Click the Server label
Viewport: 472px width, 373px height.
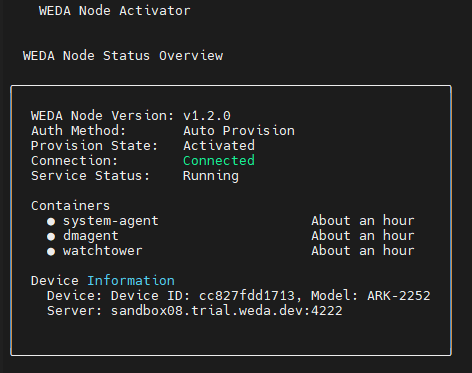(x=75, y=311)
